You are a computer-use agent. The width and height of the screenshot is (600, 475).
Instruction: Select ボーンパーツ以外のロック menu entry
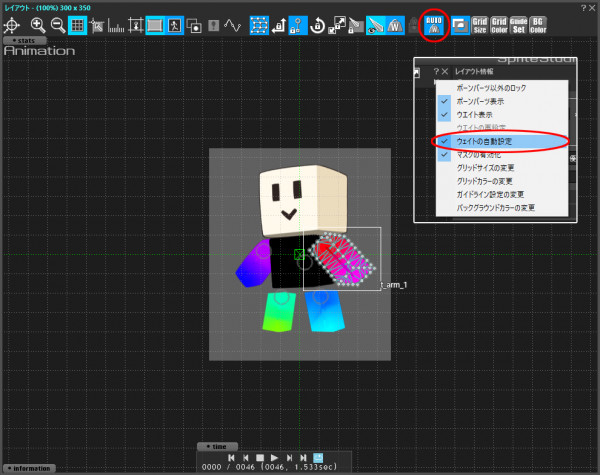[x=490, y=88]
